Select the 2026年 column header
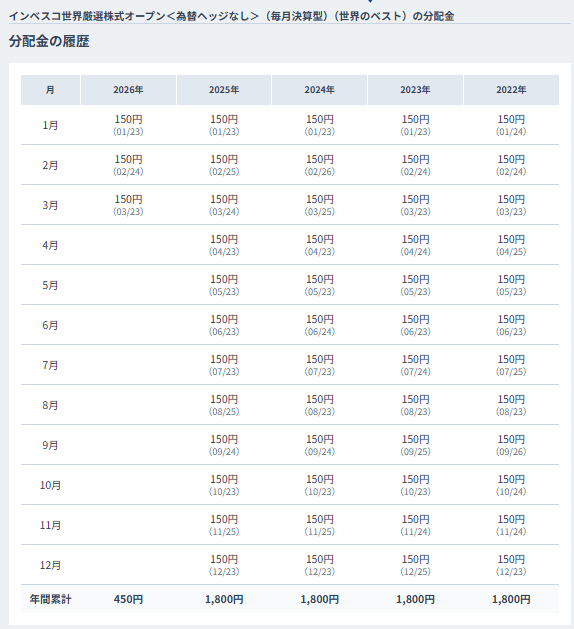This screenshot has height=629, width=574. [x=128, y=90]
